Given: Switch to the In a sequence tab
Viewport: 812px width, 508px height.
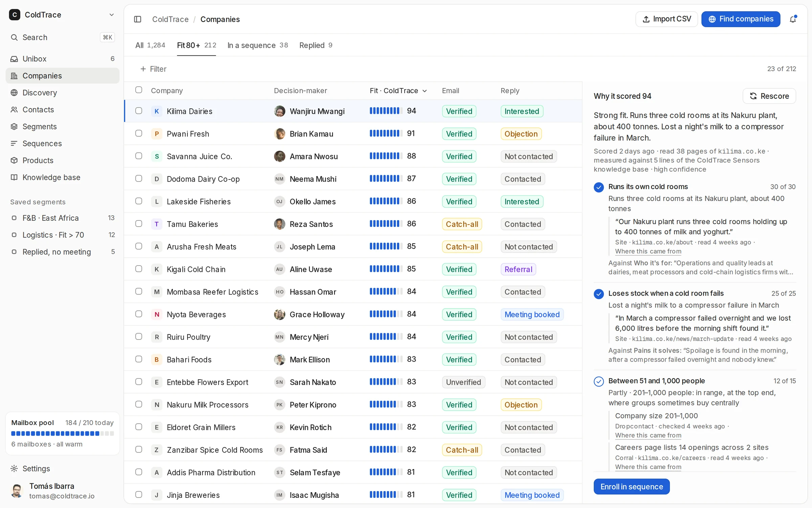Looking at the screenshot, I should [258, 45].
